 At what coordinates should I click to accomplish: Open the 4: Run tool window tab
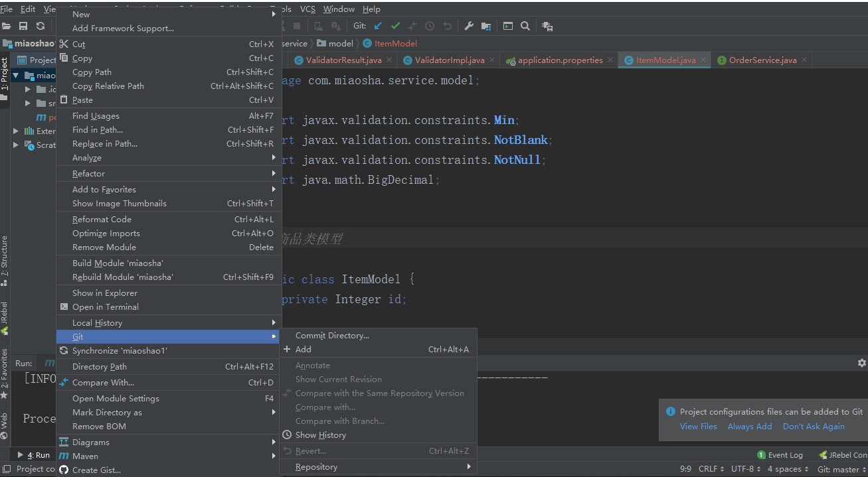coord(34,455)
